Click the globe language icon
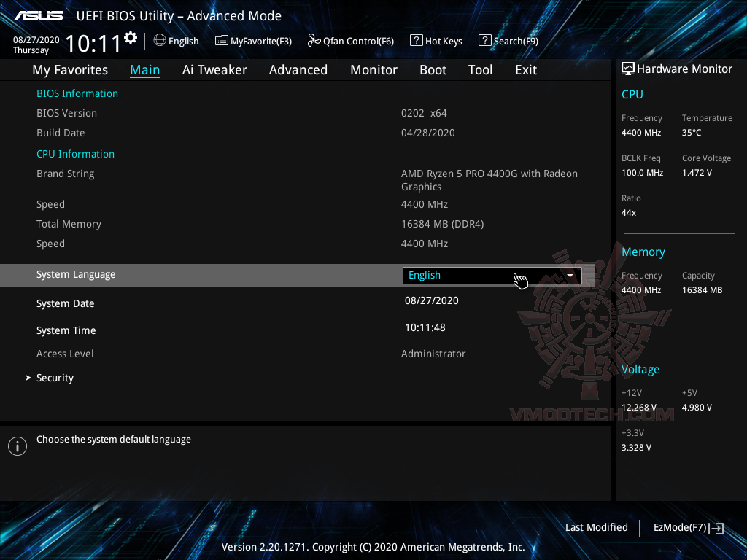The width and height of the screenshot is (747, 560). coord(160,41)
